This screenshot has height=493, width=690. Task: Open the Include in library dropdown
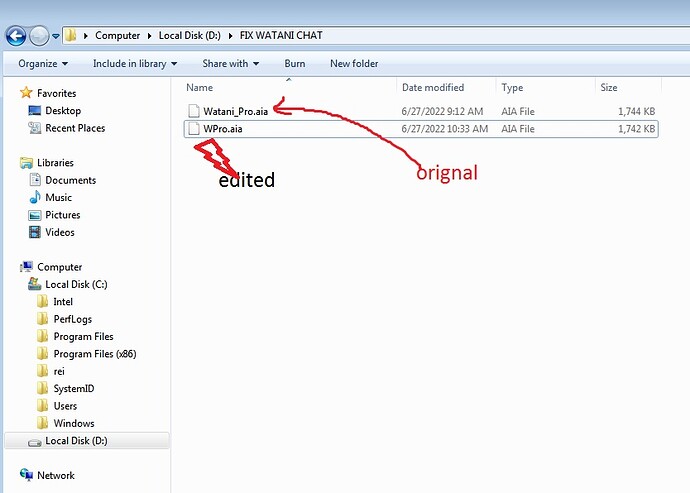[x=135, y=64]
